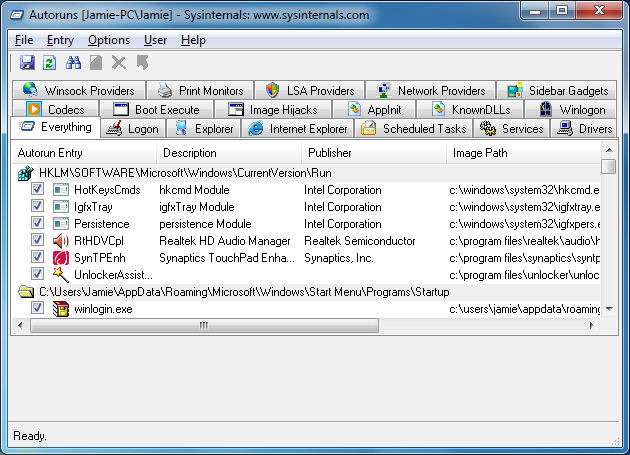Switch to the Drivers tab
Viewport: 630px width, 455px height.
[x=583, y=129]
